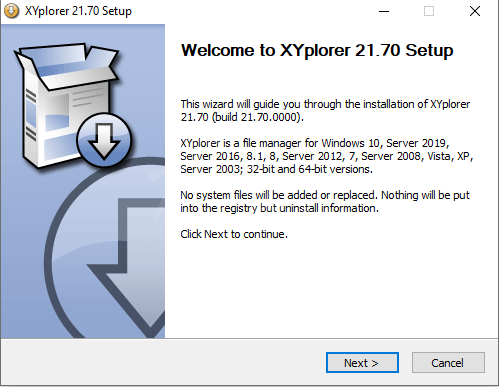Click the '32-bit and 64-bit versions' text
499x387 pixels.
(310, 169)
